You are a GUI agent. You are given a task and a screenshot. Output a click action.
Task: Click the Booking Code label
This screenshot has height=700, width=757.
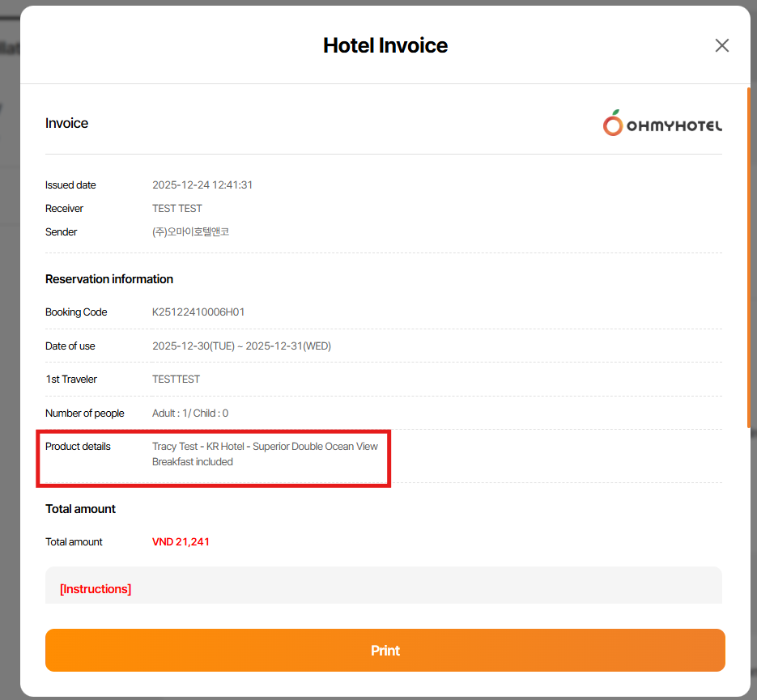[76, 312]
